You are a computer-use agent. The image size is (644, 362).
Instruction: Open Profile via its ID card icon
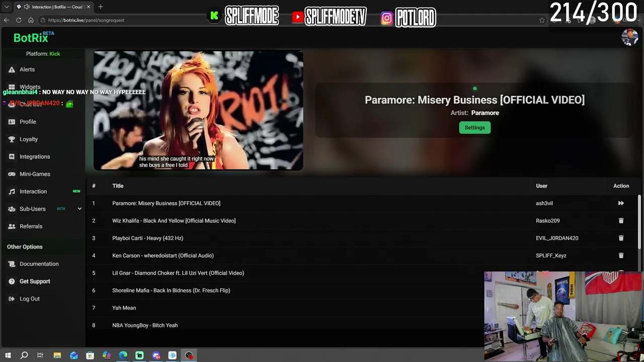tap(12, 122)
